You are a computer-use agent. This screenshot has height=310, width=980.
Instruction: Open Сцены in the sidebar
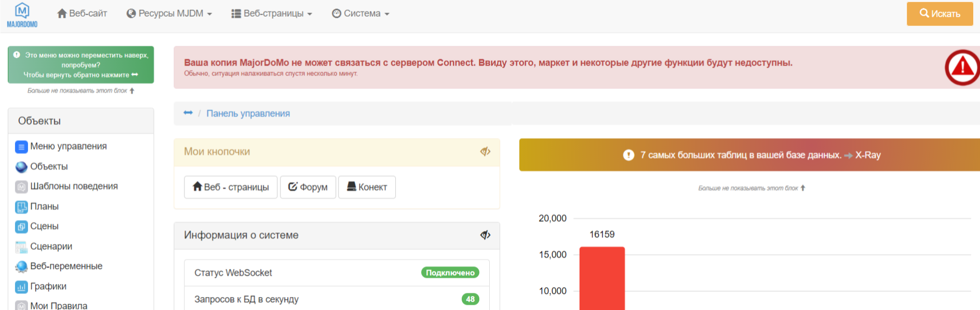44,226
